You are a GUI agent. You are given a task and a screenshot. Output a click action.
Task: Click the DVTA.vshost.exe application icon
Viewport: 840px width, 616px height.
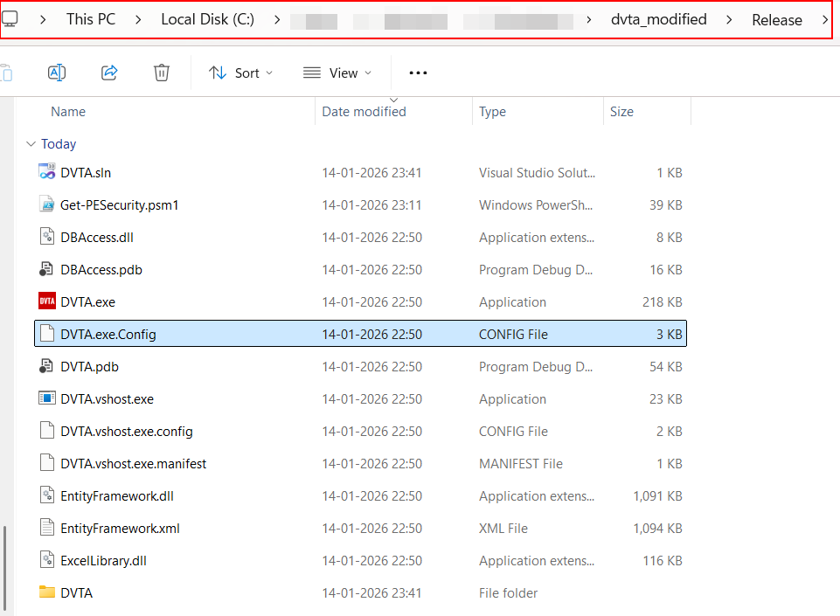47,398
